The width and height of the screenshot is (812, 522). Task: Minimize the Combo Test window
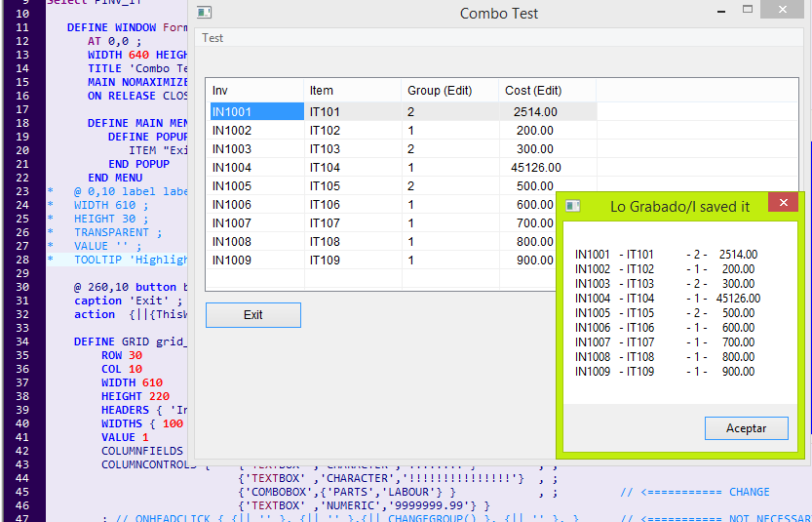[720, 11]
